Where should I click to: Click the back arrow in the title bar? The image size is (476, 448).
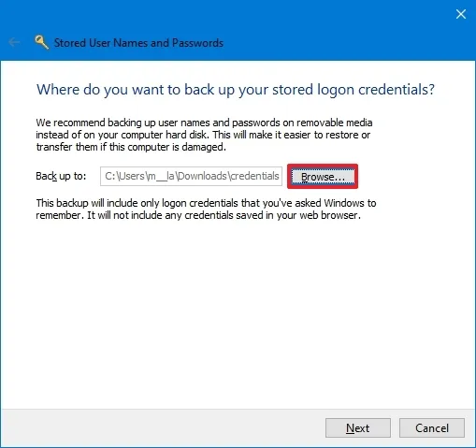[14, 42]
